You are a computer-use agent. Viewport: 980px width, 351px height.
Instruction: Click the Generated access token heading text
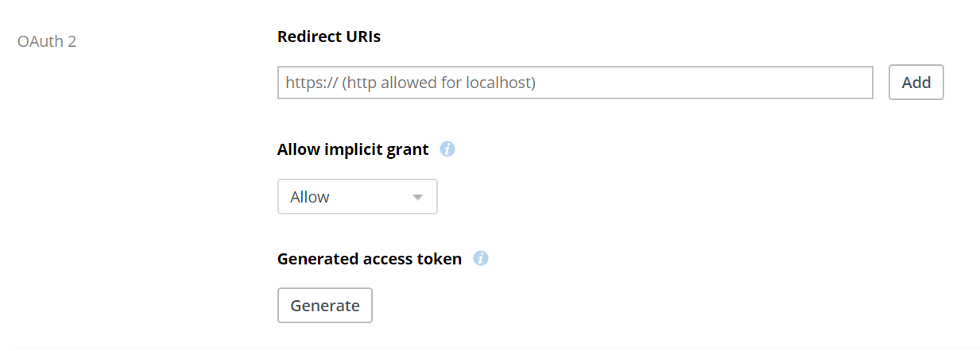click(370, 259)
